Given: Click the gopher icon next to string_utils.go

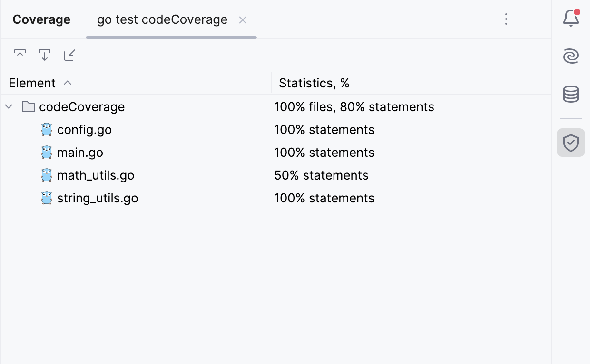Looking at the screenshot, I should pyautogui.click(x=46, y=198).
